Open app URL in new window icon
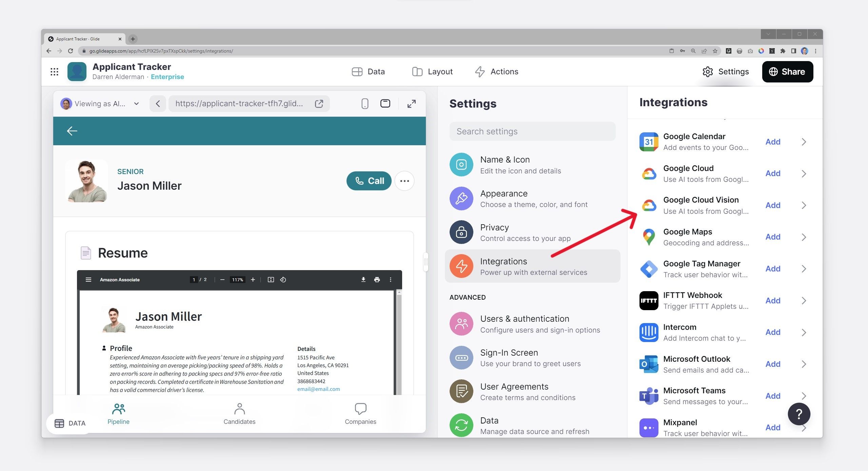 click(319, 103)
